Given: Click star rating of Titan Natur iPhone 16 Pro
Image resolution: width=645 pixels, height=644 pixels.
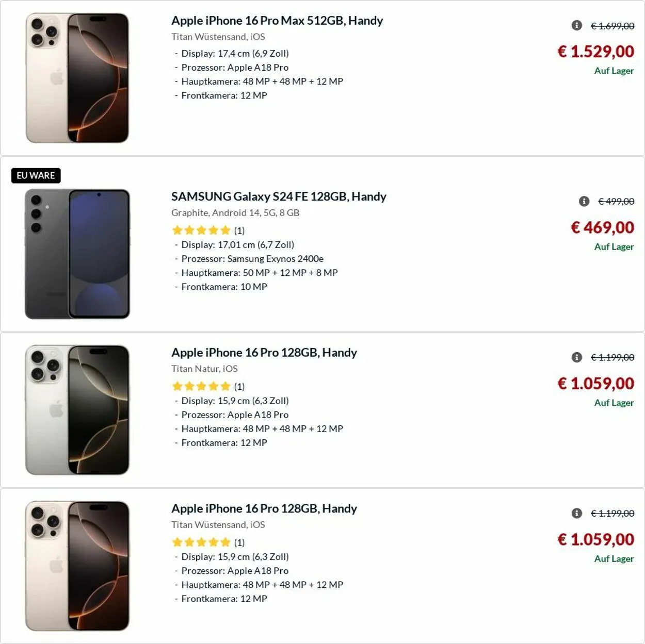Looking at the screenshot, I should click(x=201, y=386).
